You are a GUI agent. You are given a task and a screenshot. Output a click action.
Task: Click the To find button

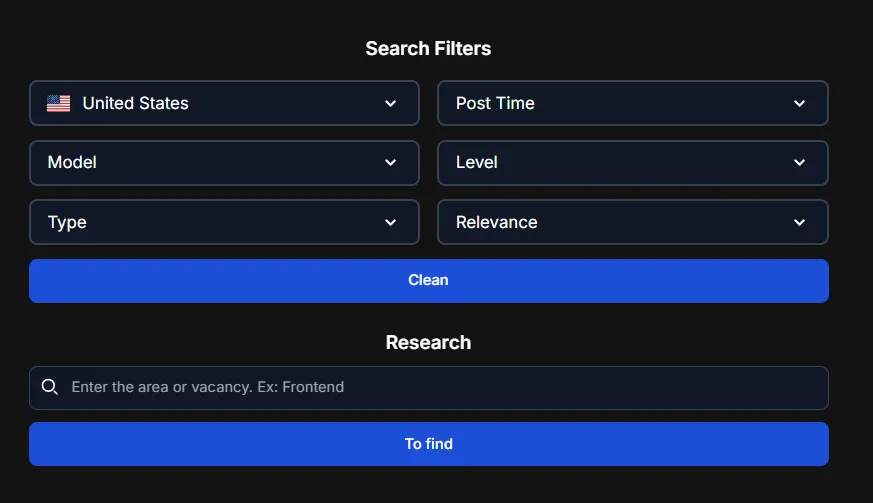pyautogui.click(x=429, y=444)
